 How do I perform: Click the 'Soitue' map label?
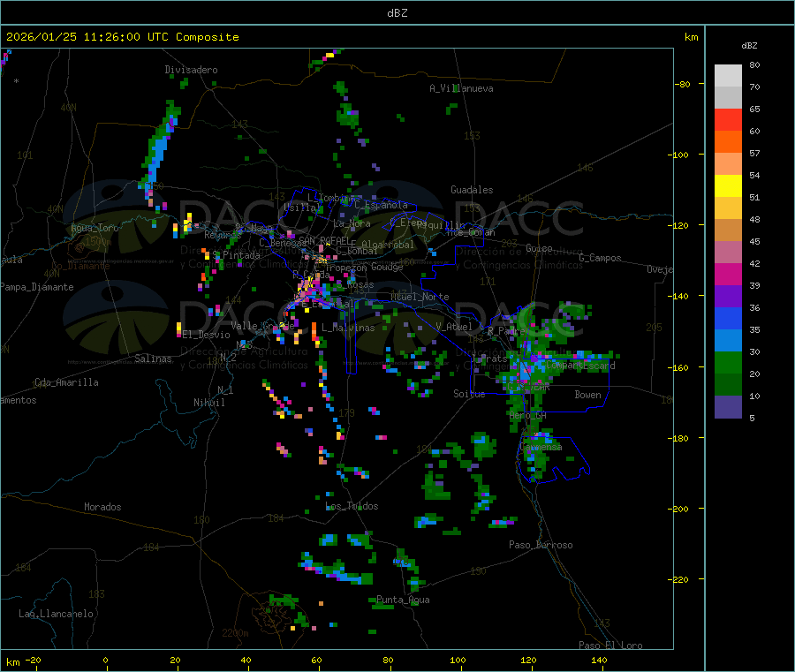469,394
